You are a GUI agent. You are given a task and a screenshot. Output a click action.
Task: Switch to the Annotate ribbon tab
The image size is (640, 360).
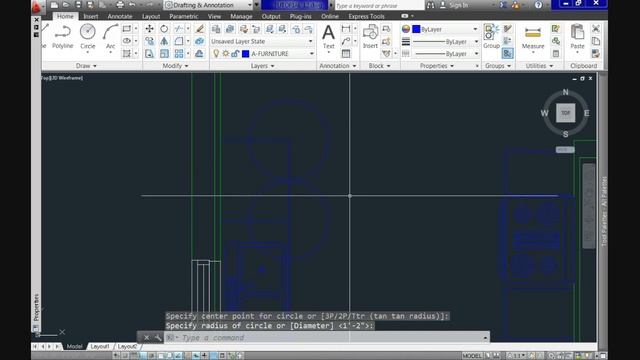[120, 16]
